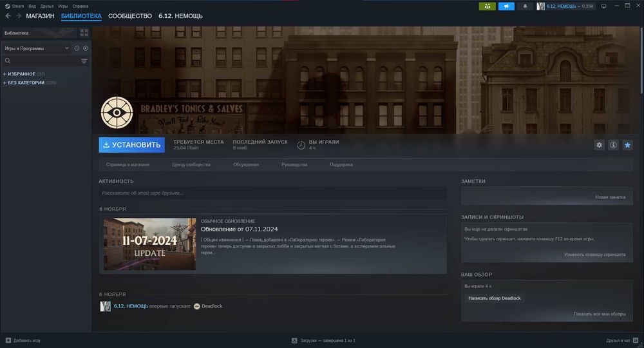644x348 pixels.
Task: Click Изменить клавишу скриншота
Action: point(594,255)
